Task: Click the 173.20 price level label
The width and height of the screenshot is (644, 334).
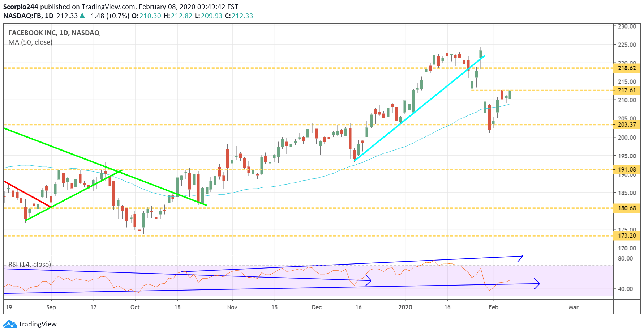Action: [627, 236]
